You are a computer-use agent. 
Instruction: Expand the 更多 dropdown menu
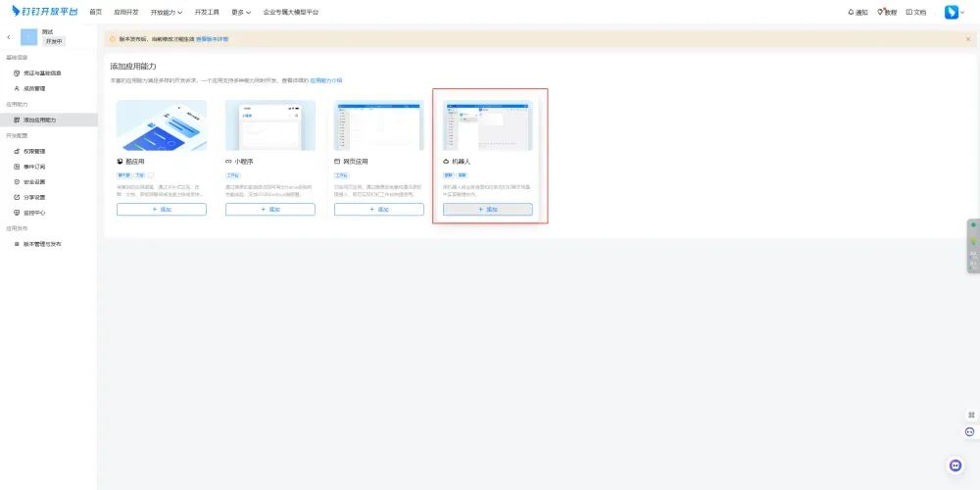pos(241,12)
